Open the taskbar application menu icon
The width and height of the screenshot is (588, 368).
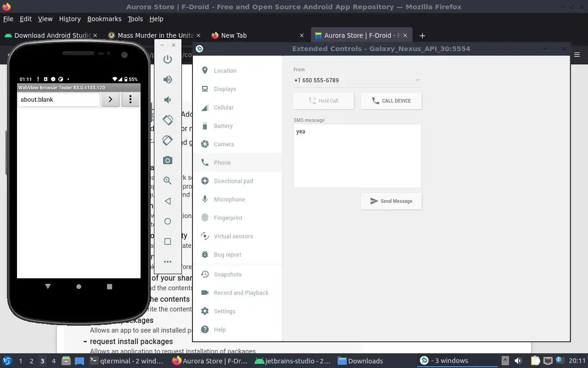[x=7, y=361]
